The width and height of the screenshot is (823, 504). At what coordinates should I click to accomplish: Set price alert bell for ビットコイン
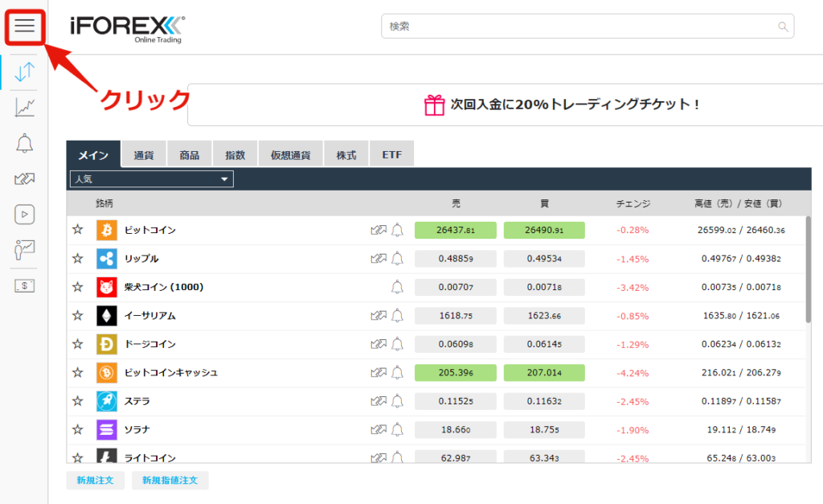[397, 231]
